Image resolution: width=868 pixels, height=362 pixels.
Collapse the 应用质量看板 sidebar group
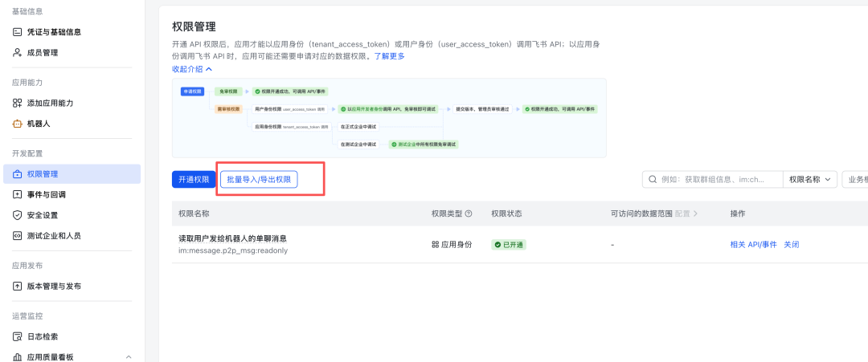point(129,357)
